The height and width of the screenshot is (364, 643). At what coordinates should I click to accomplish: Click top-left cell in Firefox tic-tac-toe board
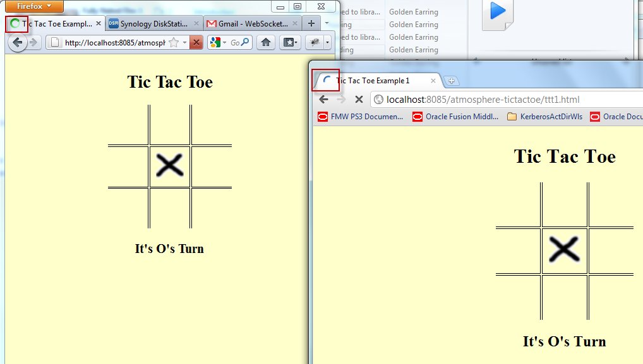tap(128, 125)
